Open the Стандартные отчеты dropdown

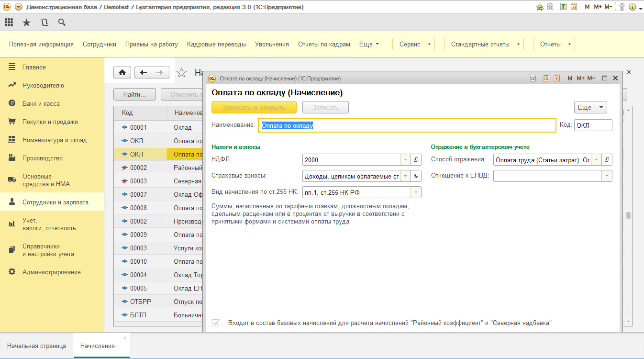tap(484, 44)
